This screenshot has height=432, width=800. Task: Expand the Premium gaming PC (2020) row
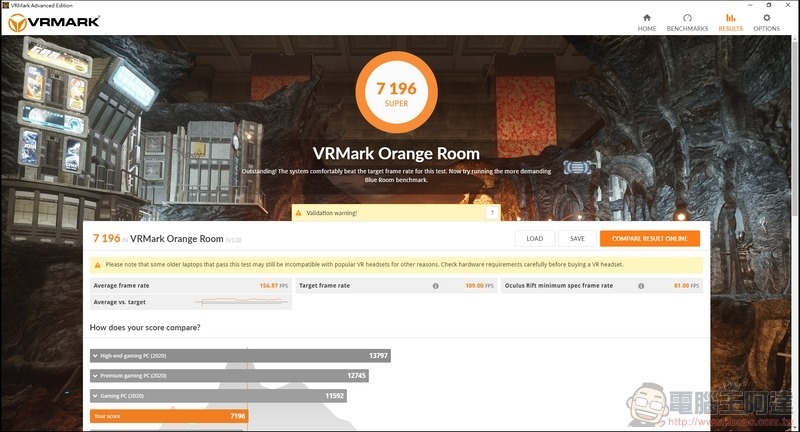tap(229, 375)
